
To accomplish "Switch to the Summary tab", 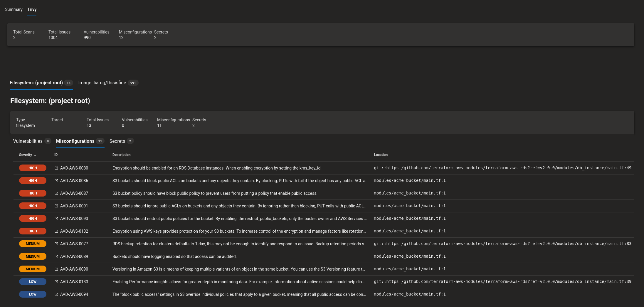I will (14, 9).
